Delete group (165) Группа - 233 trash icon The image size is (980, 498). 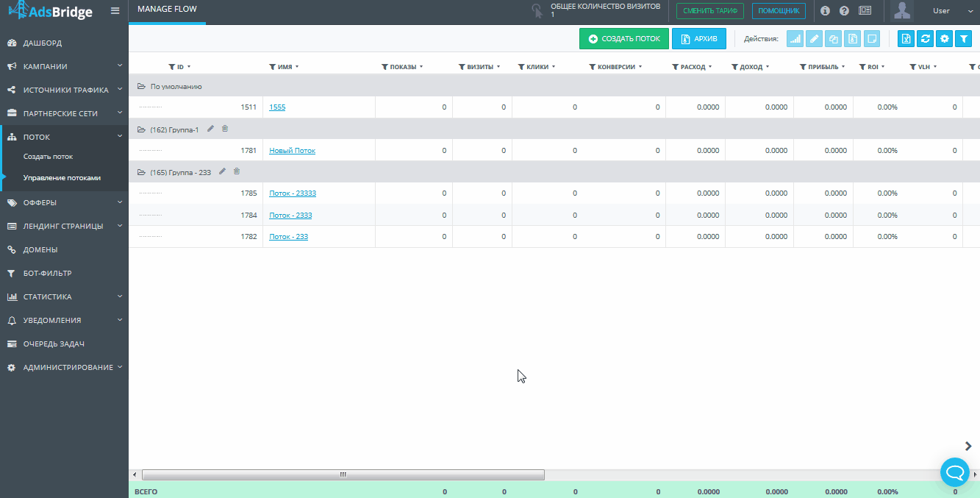(237, 171)
